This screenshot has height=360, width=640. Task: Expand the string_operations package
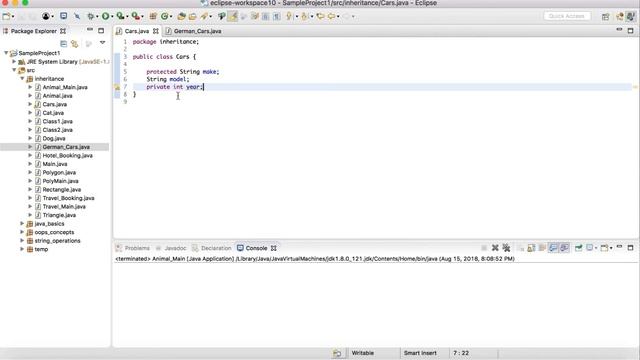pos(22,241)
